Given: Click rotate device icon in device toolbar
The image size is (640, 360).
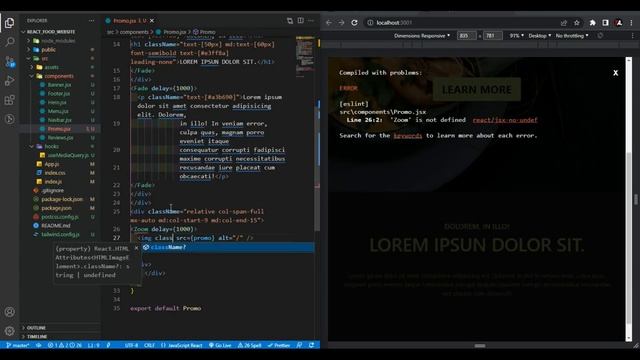Looking at the screenshot, I should tap(600, 36).
